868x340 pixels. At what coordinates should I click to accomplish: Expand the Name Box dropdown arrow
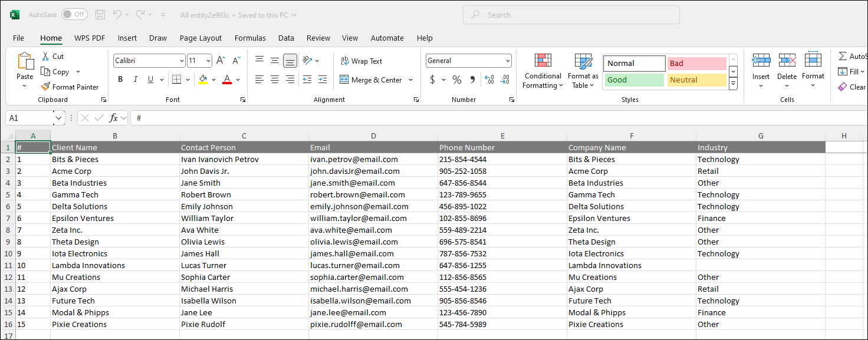point(58,118)
